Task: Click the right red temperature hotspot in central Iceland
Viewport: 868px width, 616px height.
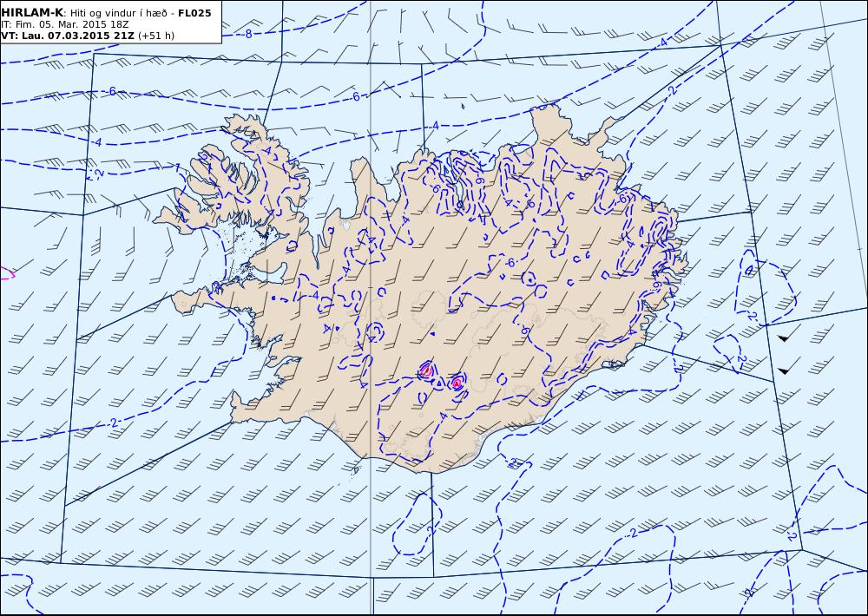Action: pyautogui.click(x=457, y=383)
